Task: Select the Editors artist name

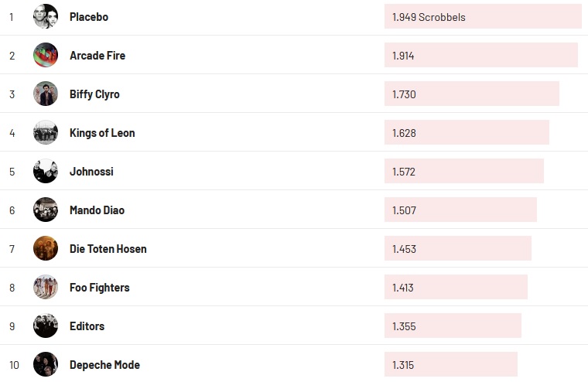Action: point(87,326)
